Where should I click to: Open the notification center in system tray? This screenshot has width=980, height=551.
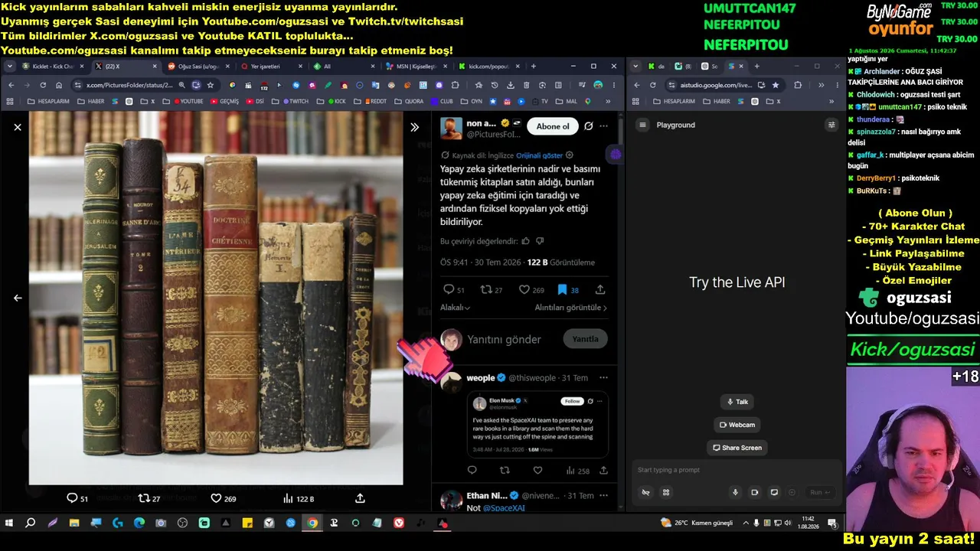(832, 523)
